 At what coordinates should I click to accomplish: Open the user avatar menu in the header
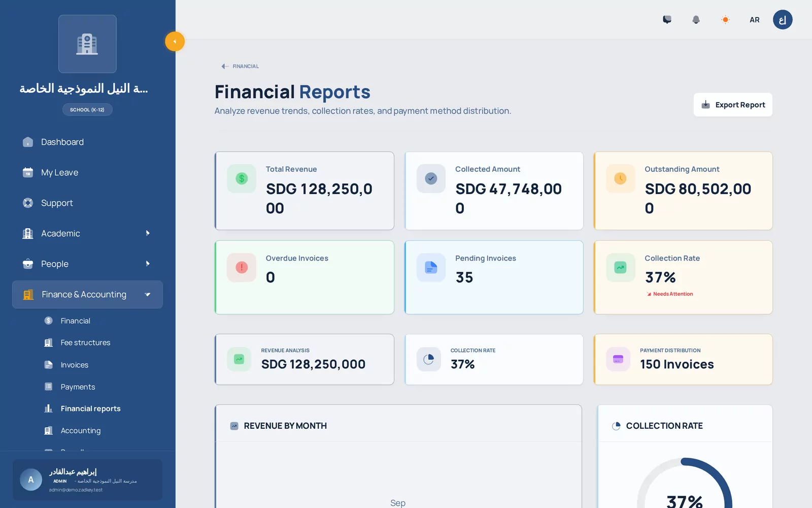[x=783, y=20]
